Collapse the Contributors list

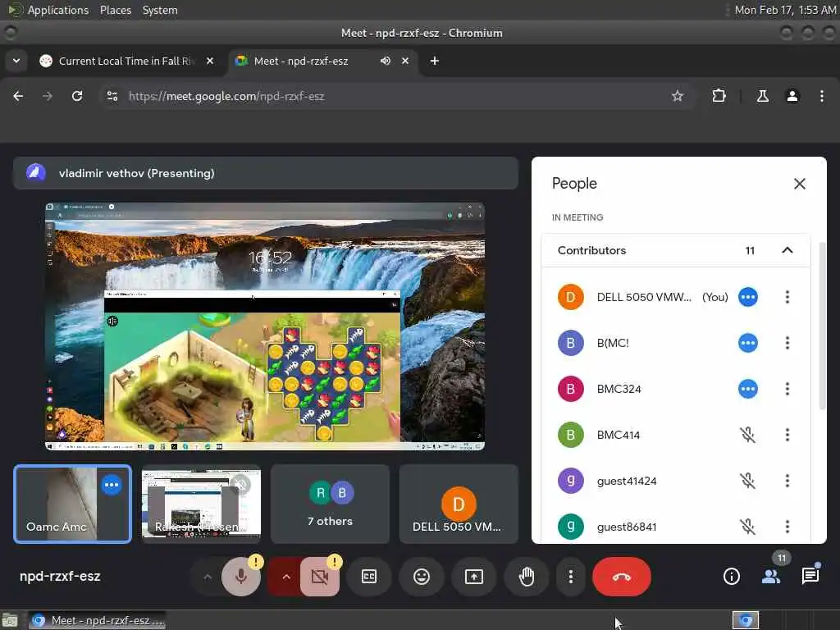click(x=787, y=250)
